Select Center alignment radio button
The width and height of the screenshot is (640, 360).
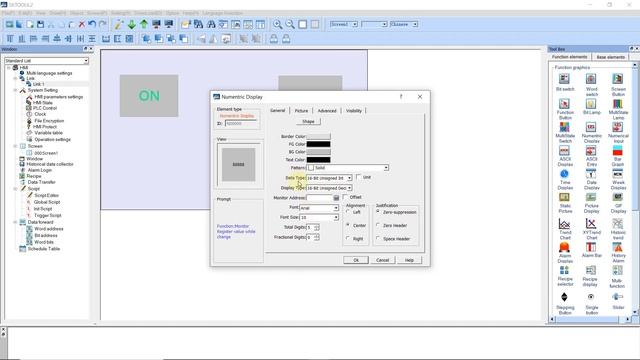[x=348, y=225]
